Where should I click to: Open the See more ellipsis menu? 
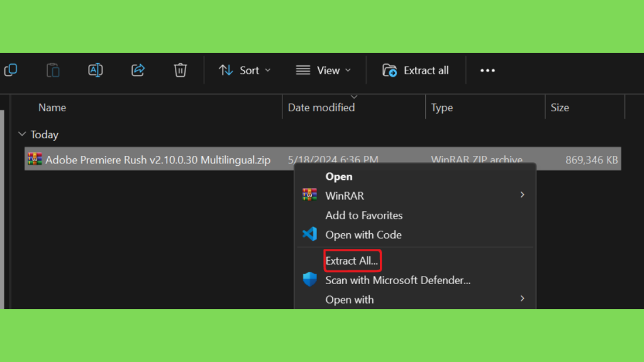[x=487, y=70]
